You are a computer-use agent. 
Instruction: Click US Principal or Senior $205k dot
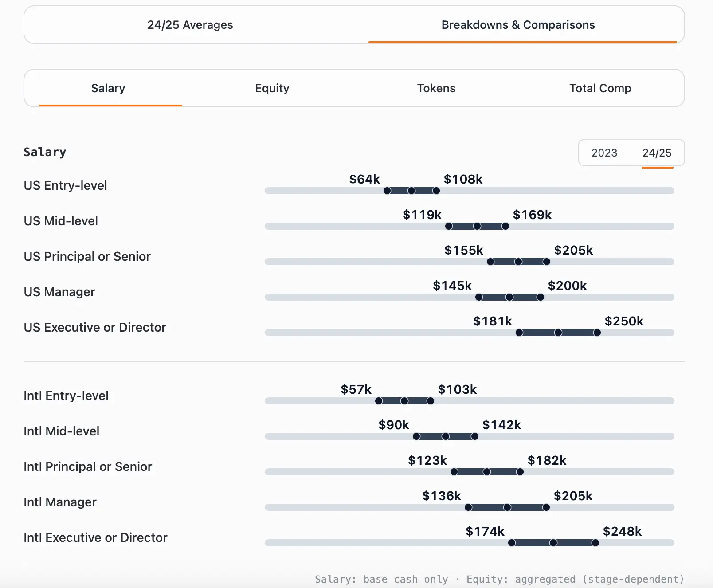click(x=546, y=262)
